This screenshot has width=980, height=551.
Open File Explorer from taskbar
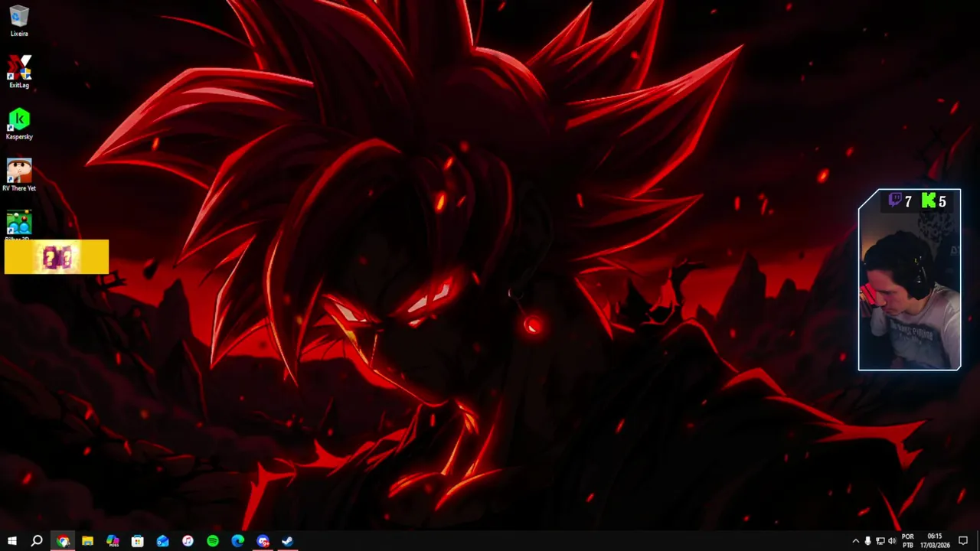tap(87, 541)
